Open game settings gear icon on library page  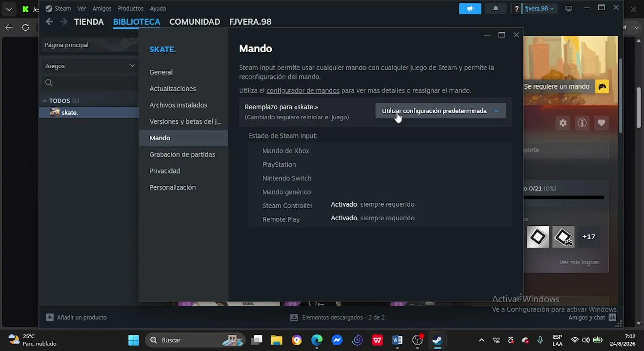pos(563,123)
